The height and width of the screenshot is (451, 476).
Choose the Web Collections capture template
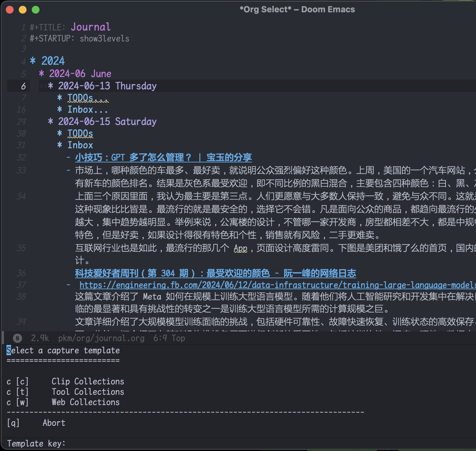tap(85, 402)
